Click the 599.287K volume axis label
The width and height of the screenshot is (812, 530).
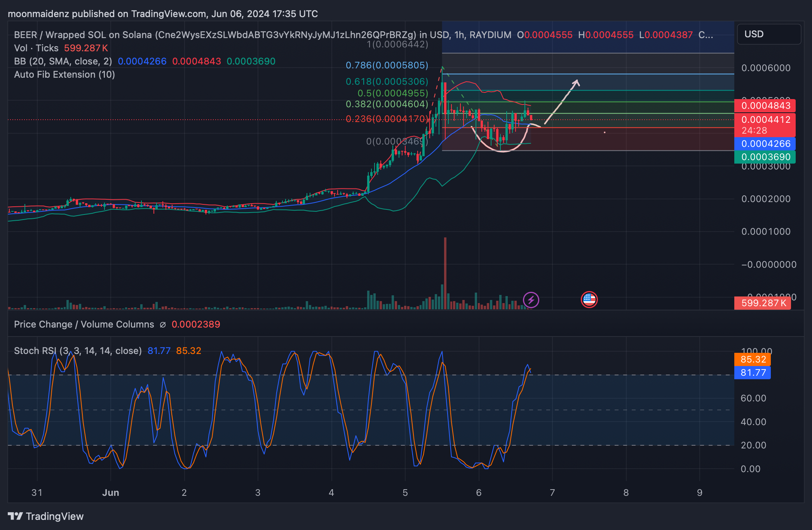(763, 303)
